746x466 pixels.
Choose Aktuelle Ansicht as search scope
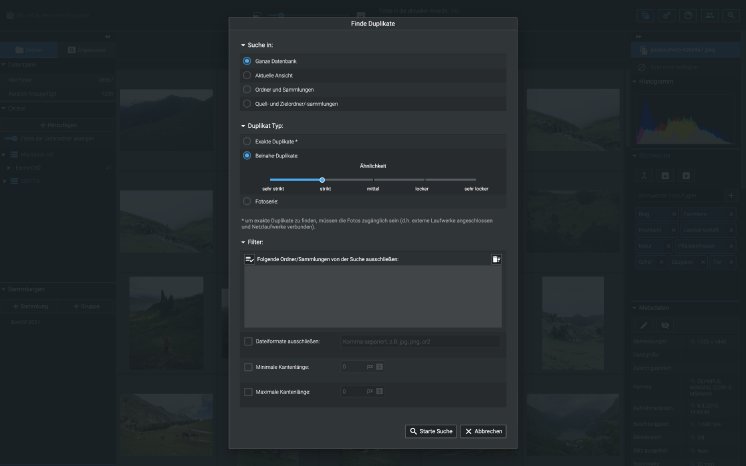pos(248,75)
